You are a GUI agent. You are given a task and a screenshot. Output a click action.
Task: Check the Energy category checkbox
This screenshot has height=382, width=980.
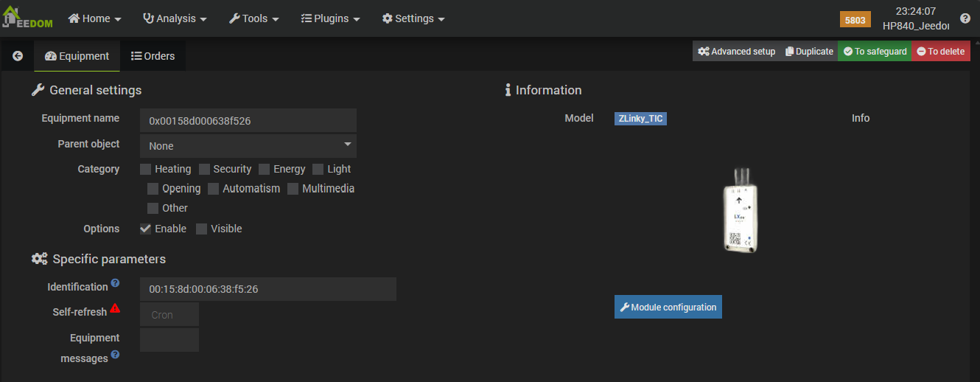(265, 170)
